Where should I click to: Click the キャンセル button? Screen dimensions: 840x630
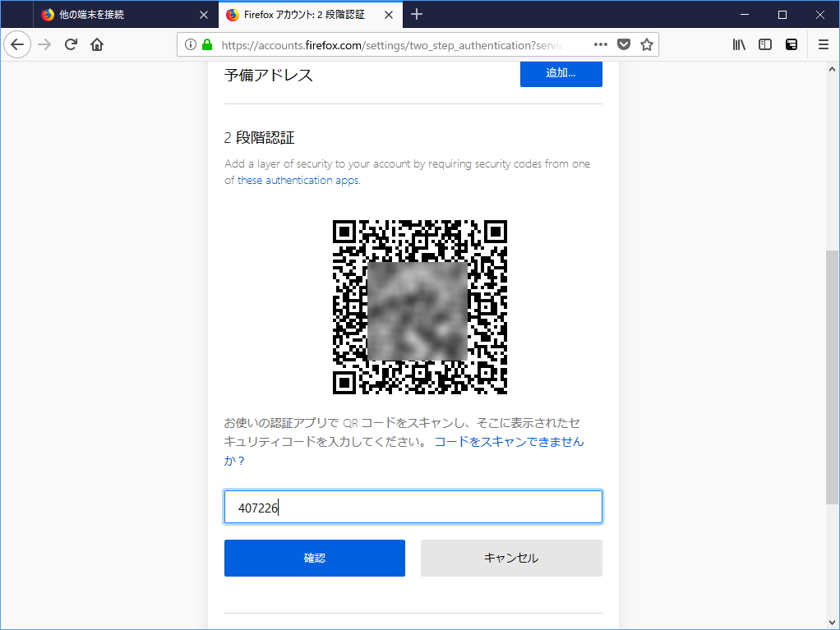510,558
